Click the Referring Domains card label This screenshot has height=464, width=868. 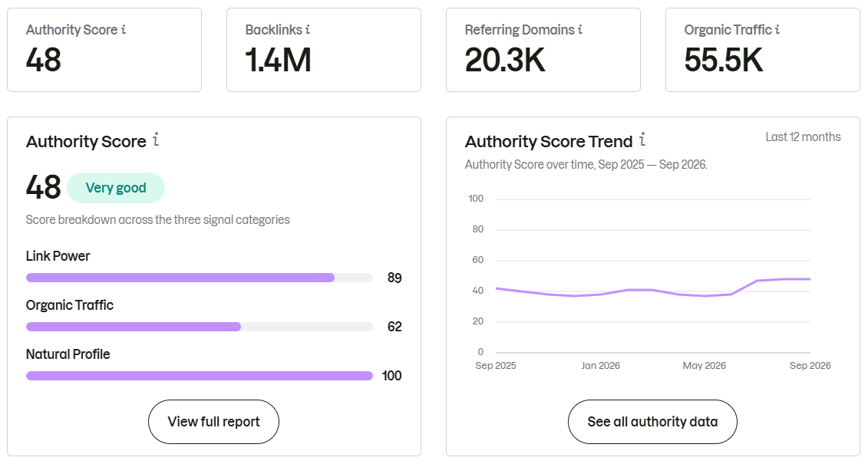[520, 30]
